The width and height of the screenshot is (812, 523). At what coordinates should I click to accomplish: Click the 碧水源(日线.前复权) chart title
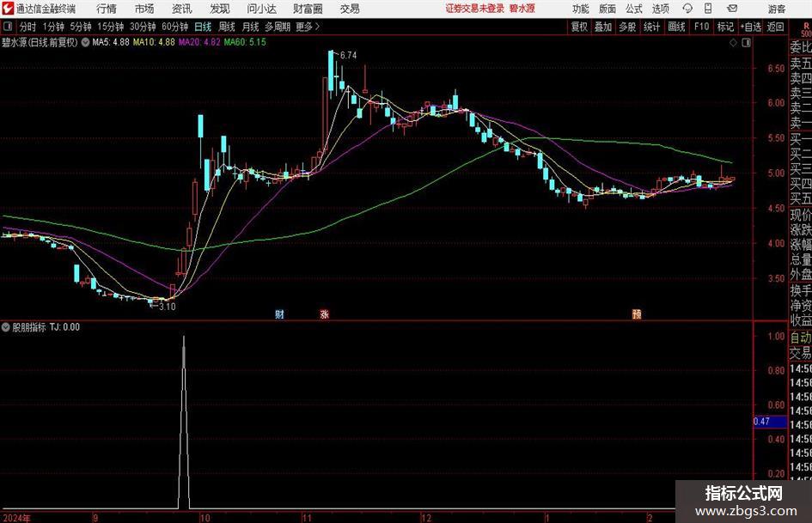click(x=40, y=42)
